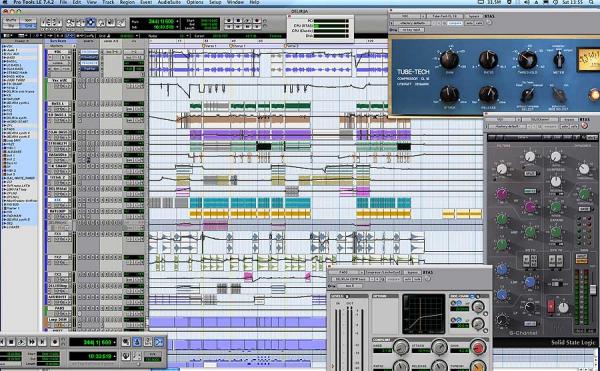Select the Pencil tool

121,22
